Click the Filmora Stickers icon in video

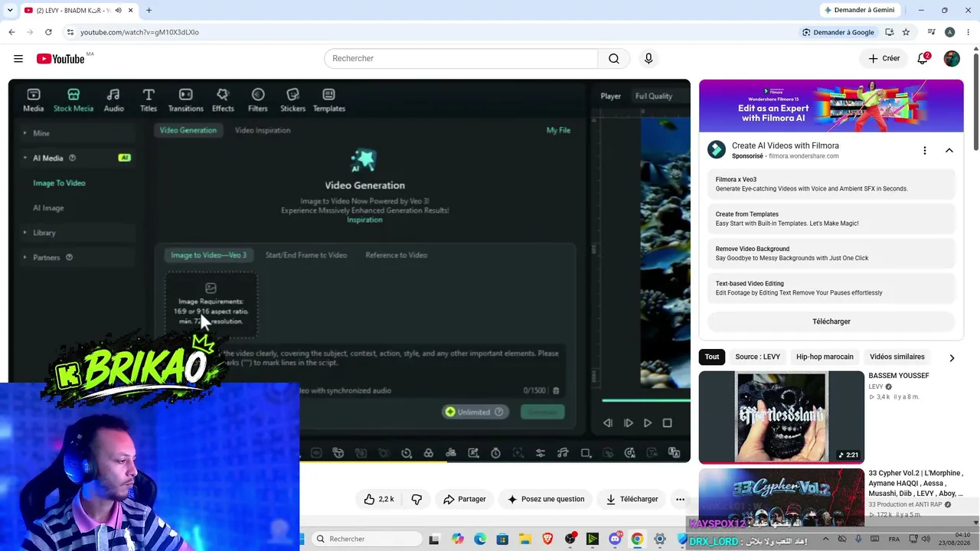[292, 99]
